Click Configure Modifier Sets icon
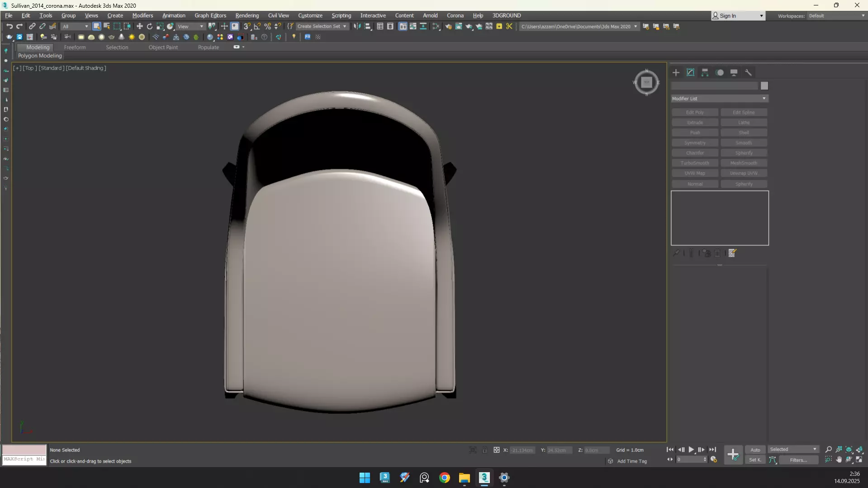The image size is (868, 488). point(732,253)
